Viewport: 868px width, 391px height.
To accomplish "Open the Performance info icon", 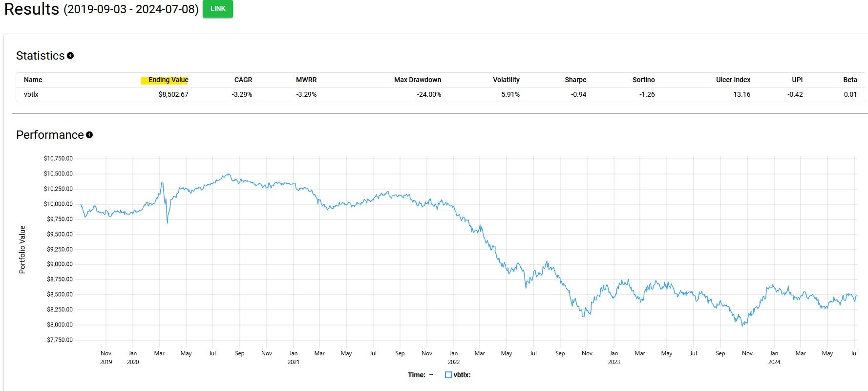I will click(x=89, y=135).
